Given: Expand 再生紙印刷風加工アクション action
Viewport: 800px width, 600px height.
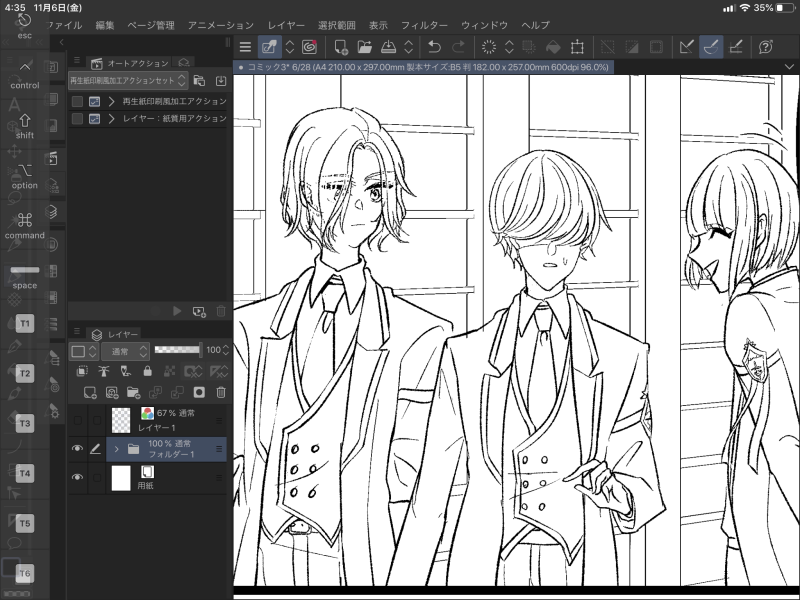Looking at the screenshot, I should click(x=111, y=102).
